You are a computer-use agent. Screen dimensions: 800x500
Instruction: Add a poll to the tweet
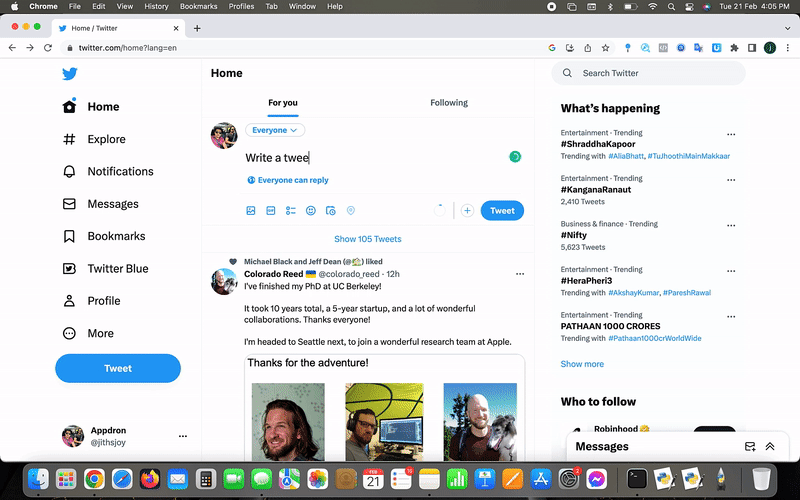point(291,211)
